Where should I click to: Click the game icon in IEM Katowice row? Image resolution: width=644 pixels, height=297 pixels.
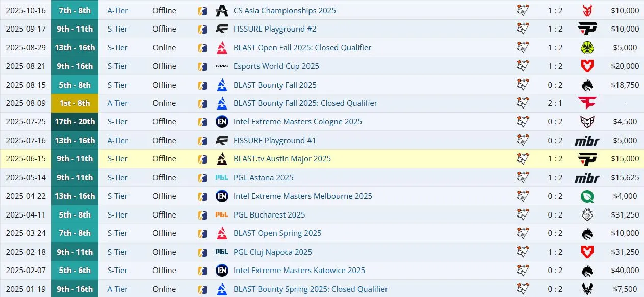(x=202, y=271)
